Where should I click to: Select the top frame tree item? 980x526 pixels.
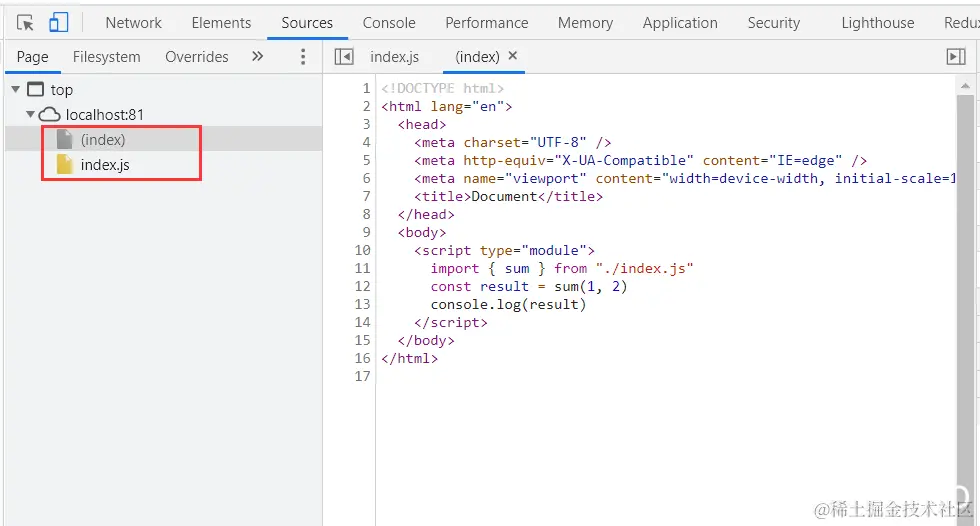(x=62, y=90)
